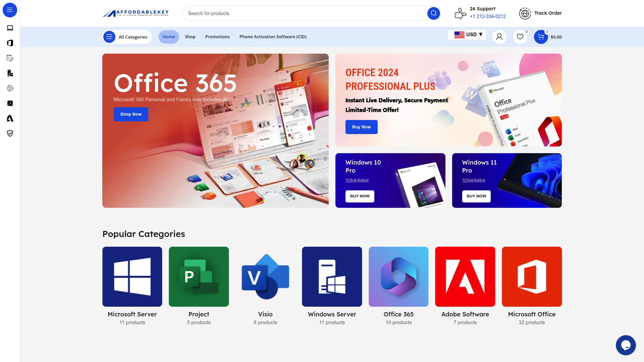This screenshot has height=362, width=644.
Task: Expand the USD currency dropdown
Action: [x=467, y=35]
